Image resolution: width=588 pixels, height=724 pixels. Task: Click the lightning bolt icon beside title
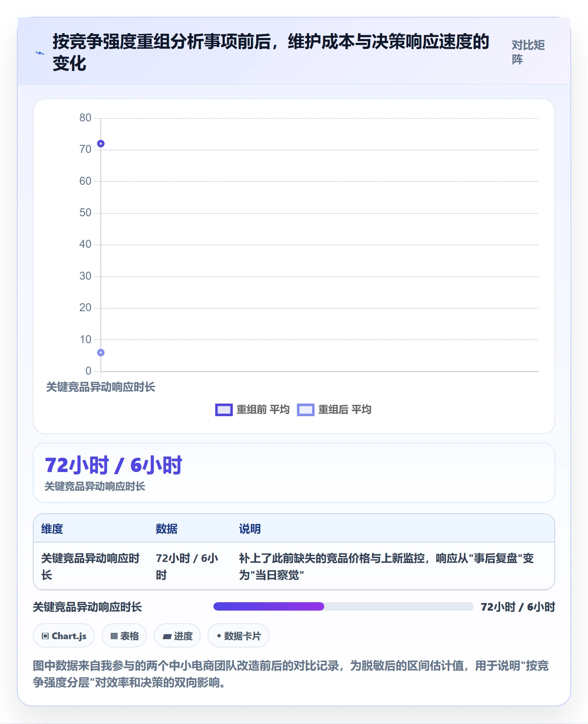[40, 53]
